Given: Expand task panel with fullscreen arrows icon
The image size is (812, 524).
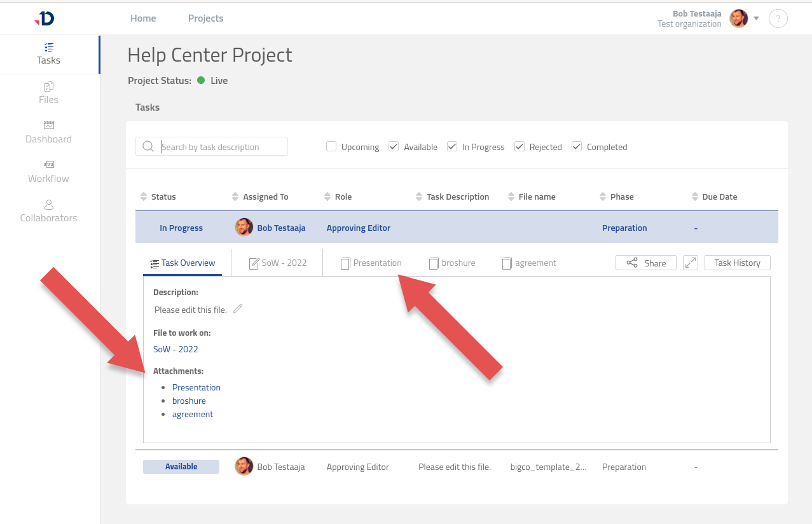Looking at the screenshot, I should pos(690,263).
